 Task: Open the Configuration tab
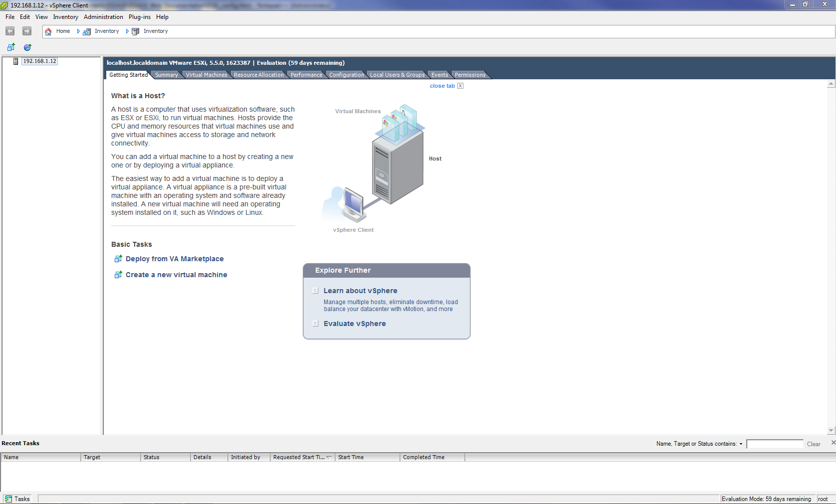[347, 75]
